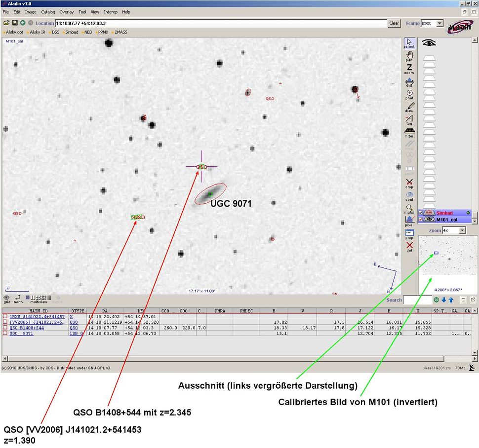Viewport: 479px width, 448px height.
Task: Select the phot photometry tool
Action: point(409,94)
